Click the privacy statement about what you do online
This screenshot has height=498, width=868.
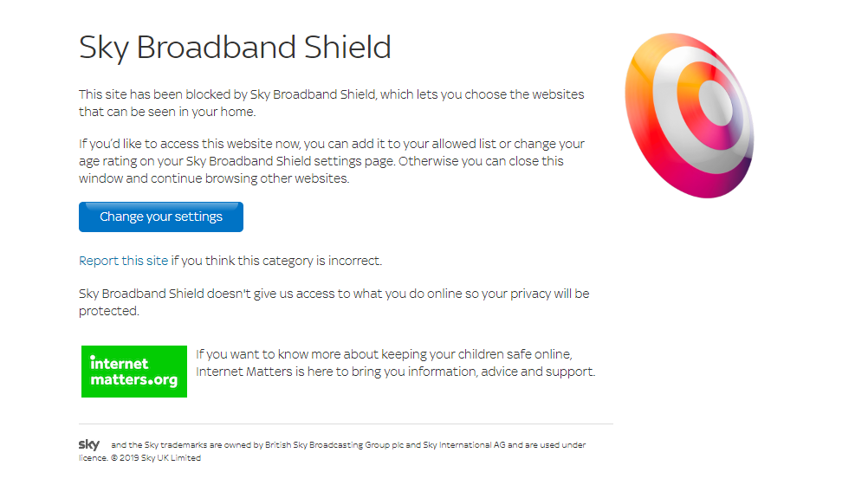[334, 294]
